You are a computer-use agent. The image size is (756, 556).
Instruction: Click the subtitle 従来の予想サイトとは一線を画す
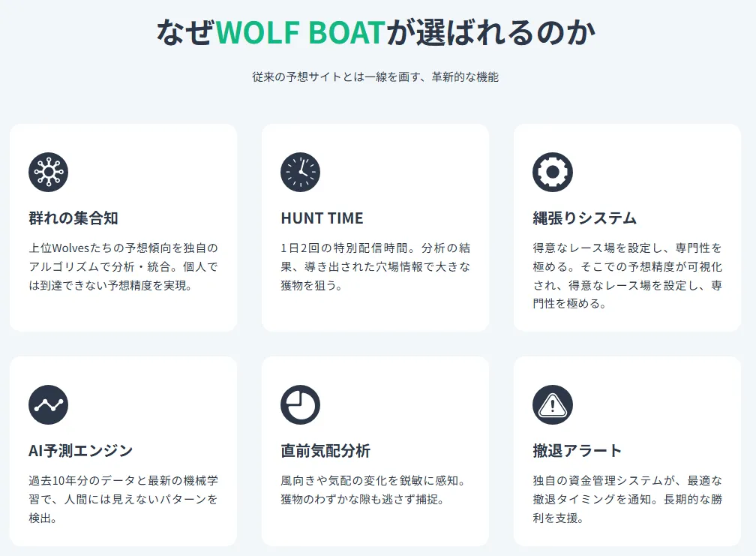click(x=375, y=77)
